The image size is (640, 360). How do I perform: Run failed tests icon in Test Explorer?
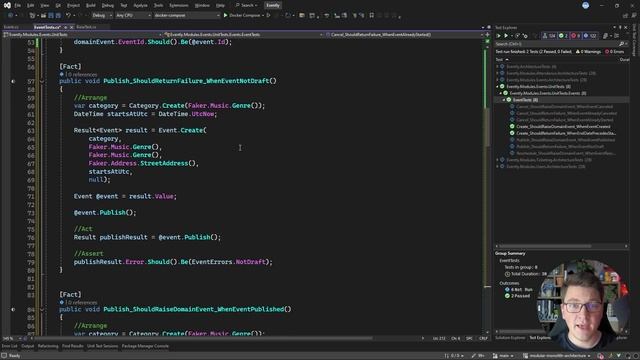(x=525, y=36)
